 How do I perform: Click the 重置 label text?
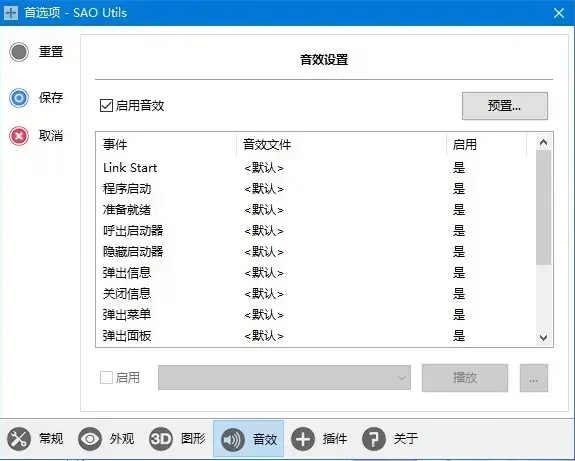[x=51, y=52]
